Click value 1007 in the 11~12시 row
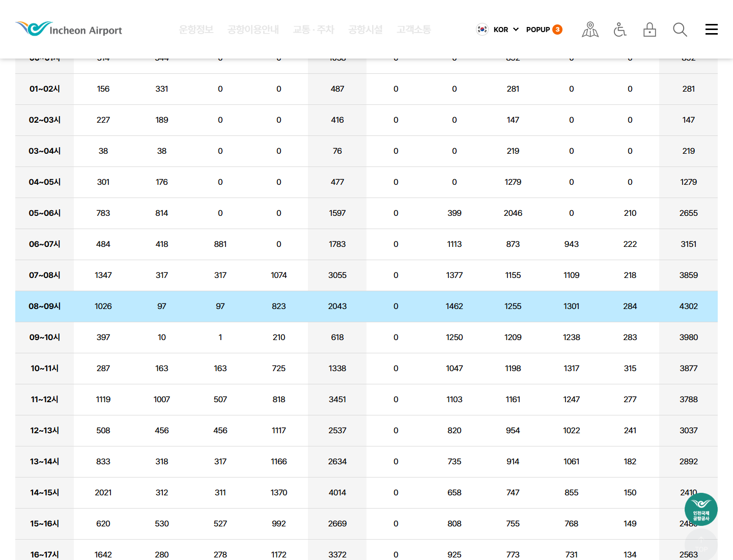The image size is (733, 560). [162, 400]
